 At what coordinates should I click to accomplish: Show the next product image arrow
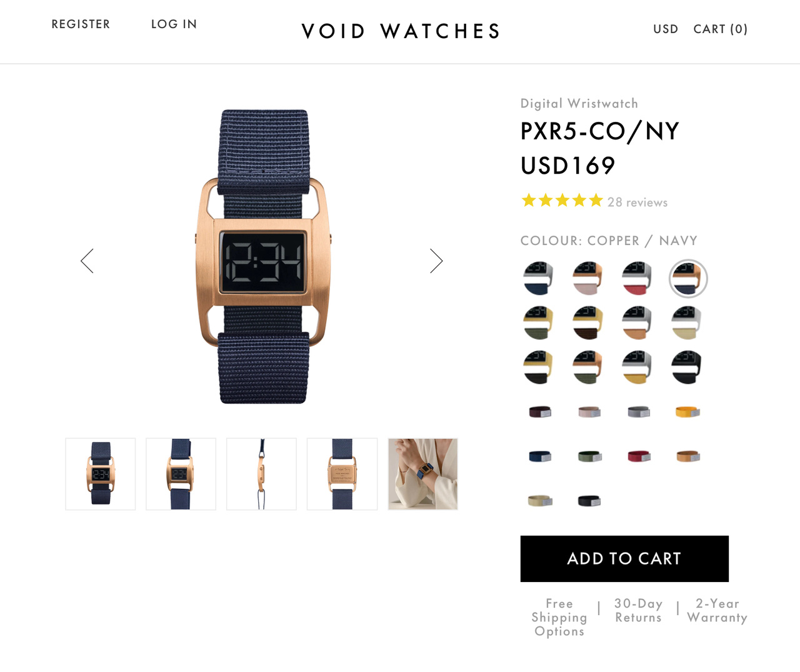(436, 261)
